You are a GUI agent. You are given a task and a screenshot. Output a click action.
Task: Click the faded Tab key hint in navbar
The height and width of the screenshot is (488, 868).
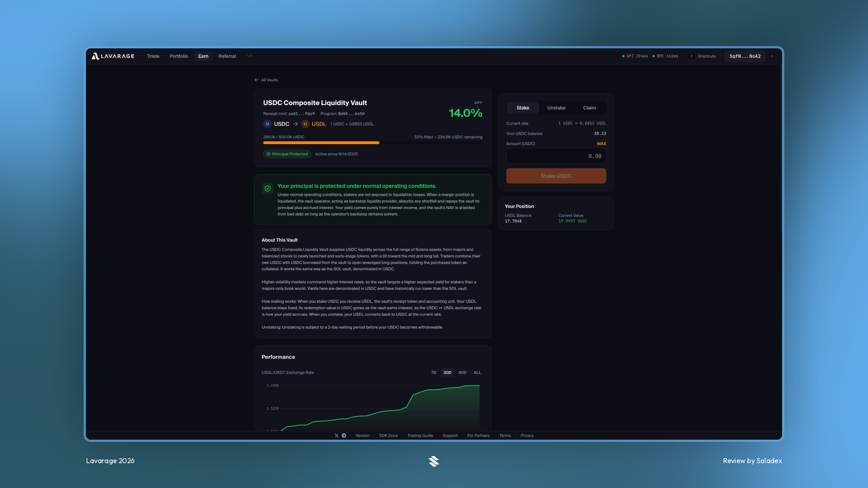pos(249,56)
